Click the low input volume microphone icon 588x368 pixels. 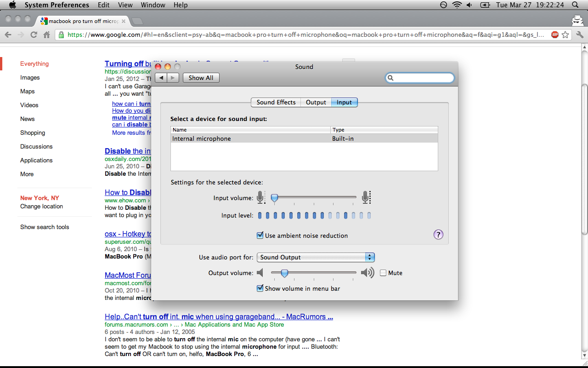pos(260,198)
